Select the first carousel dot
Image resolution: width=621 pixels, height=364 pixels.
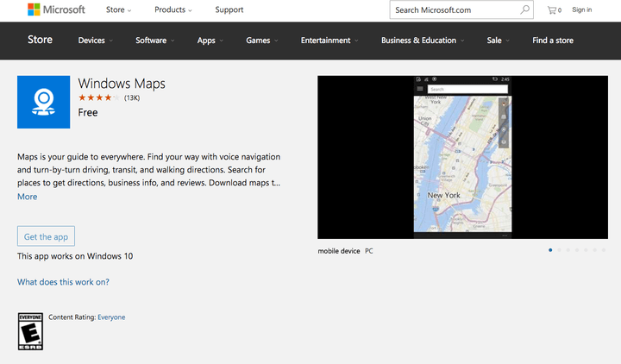point(550,250)
